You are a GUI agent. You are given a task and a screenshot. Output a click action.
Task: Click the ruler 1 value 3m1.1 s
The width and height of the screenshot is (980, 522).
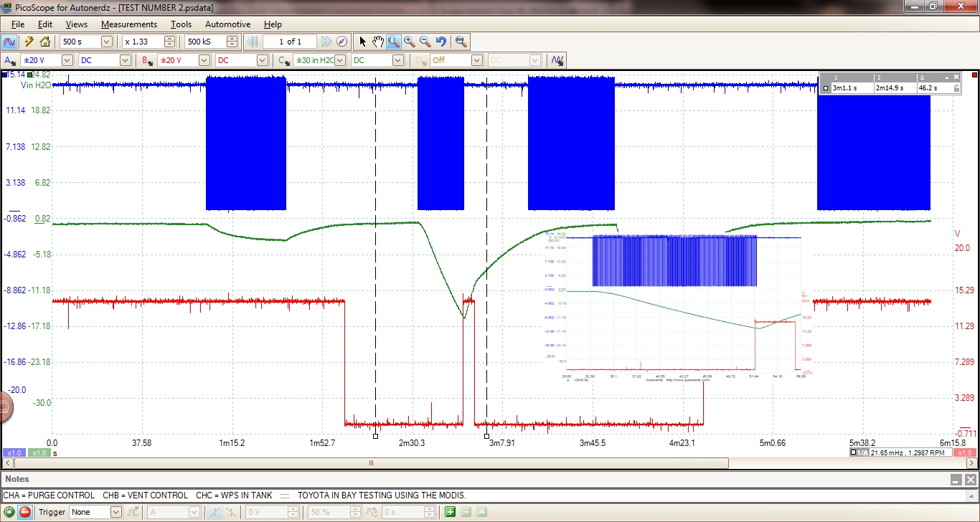846,88
